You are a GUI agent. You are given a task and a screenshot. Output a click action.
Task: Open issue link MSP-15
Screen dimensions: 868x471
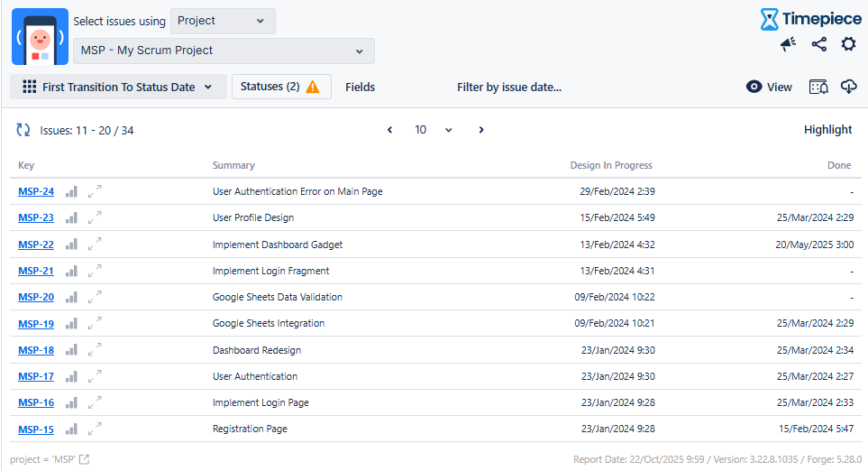36,429
